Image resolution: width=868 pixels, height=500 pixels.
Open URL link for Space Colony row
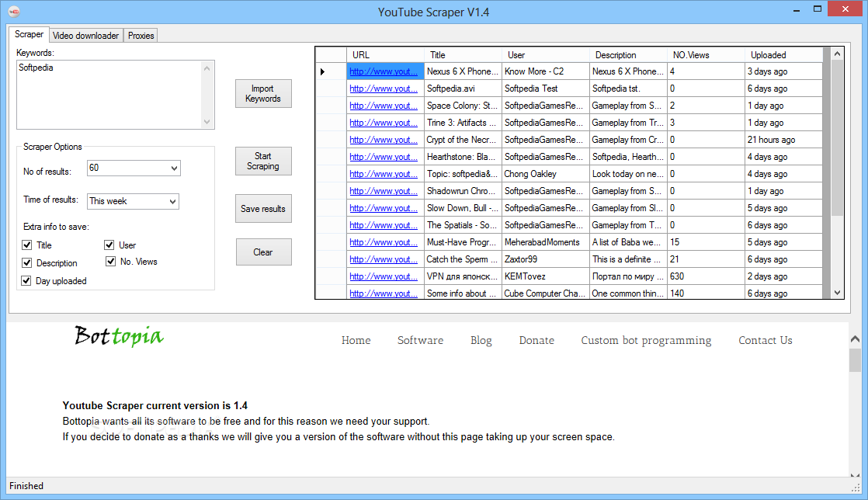click(x=384, y=106)
